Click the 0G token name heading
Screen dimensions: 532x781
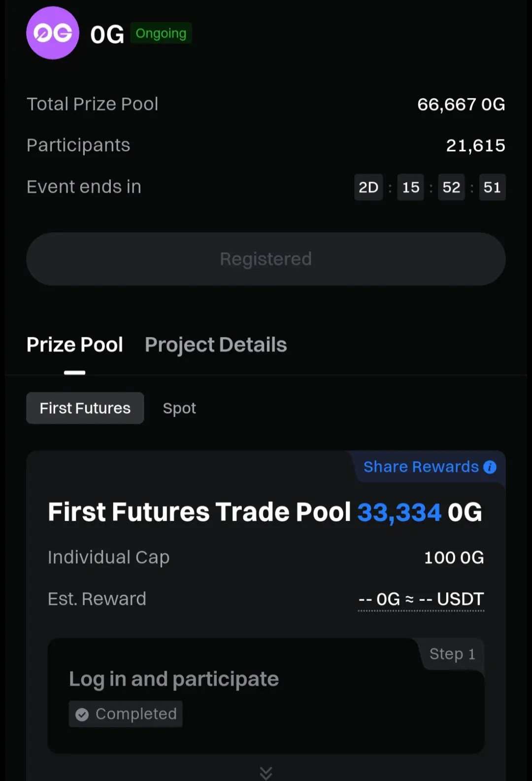pyautogui.click(x=107, y=34)
